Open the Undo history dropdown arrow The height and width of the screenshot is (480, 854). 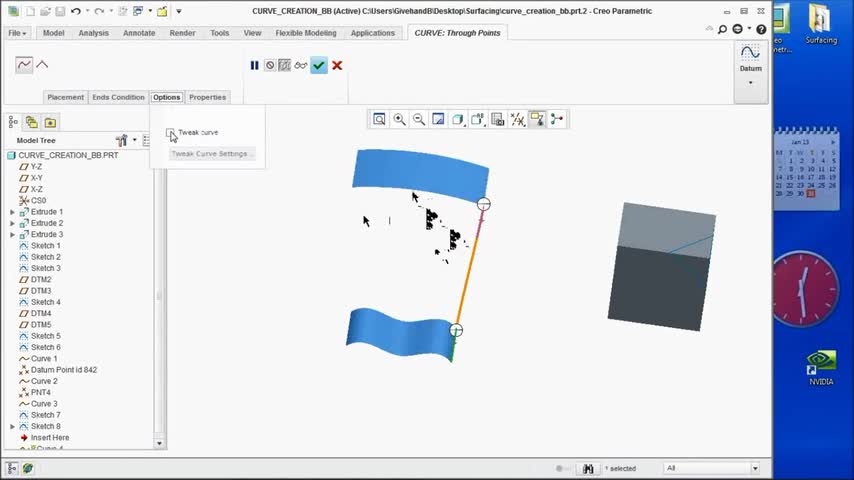87,11
